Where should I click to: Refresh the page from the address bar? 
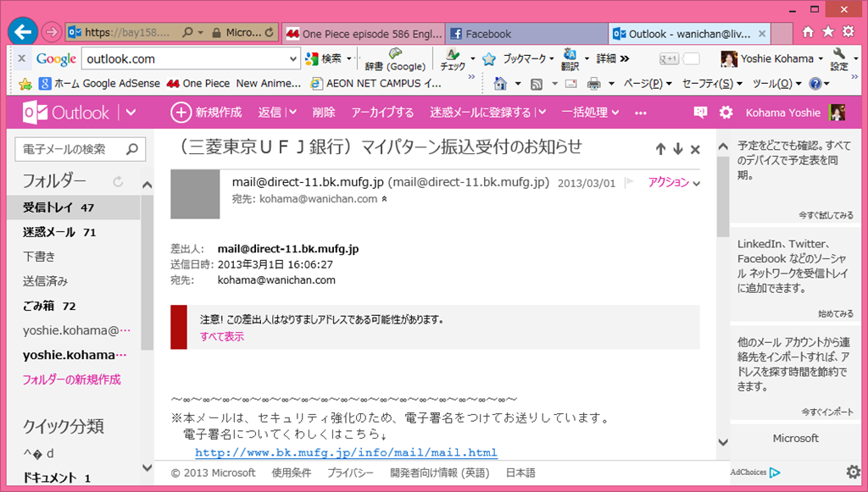(x=269, y=32)
